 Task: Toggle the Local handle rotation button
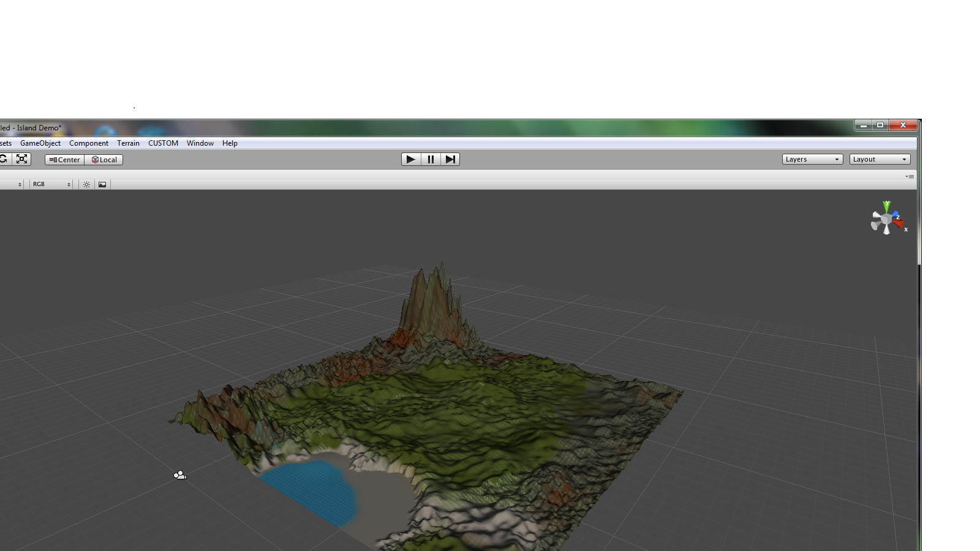click(x=104, y=160)
